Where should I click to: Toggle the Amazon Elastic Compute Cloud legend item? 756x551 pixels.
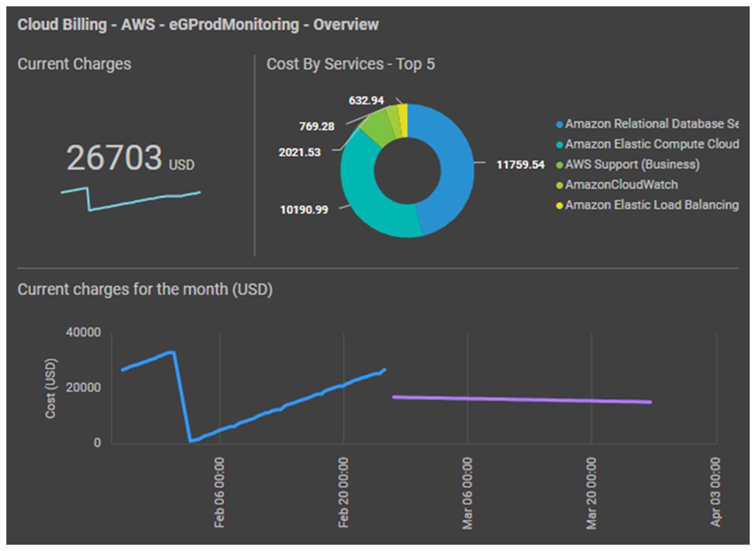pos(649,144)
